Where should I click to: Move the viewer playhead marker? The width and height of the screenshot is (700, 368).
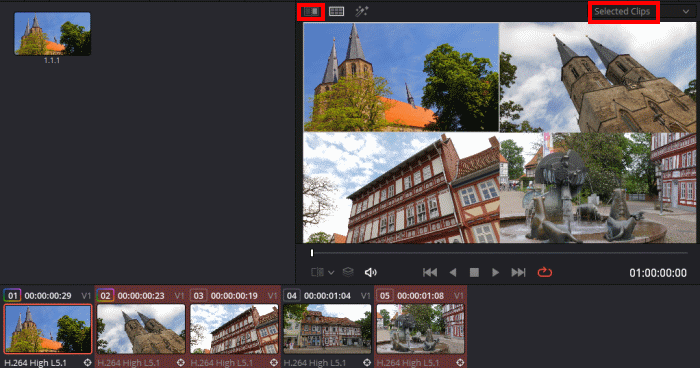point(312,253)
